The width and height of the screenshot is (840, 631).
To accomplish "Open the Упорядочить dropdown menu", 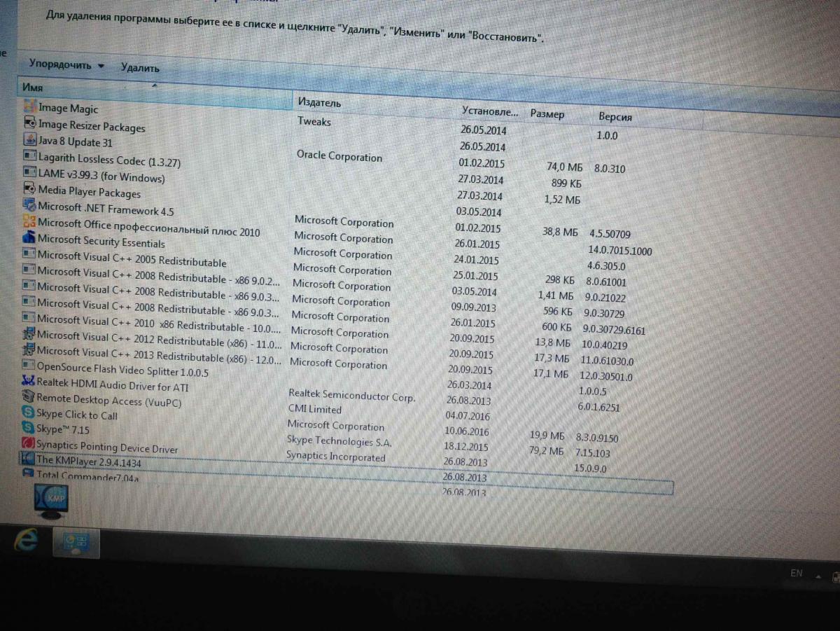I will coord(66,64).
